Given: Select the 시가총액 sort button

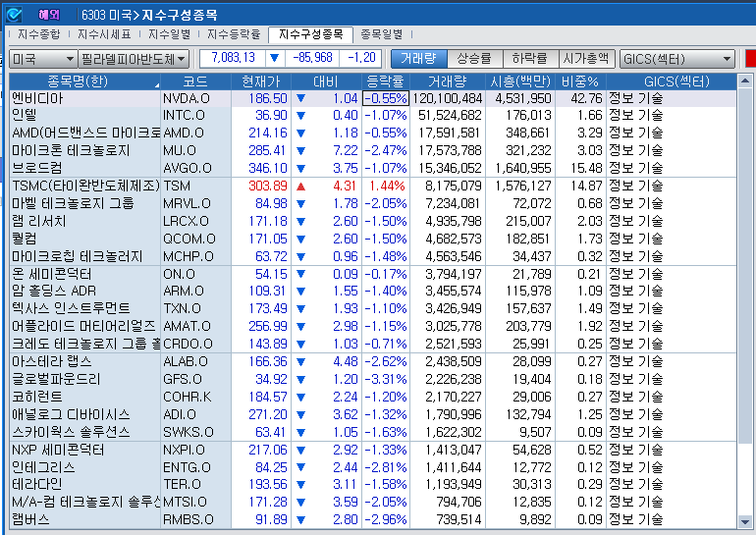Looking at the screenshot, I should click(587, 59).
